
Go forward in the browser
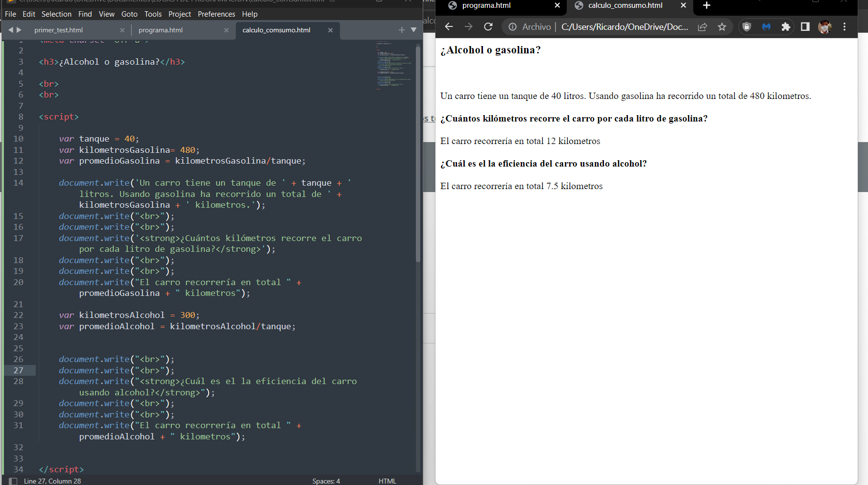click(x=468, y=26)
